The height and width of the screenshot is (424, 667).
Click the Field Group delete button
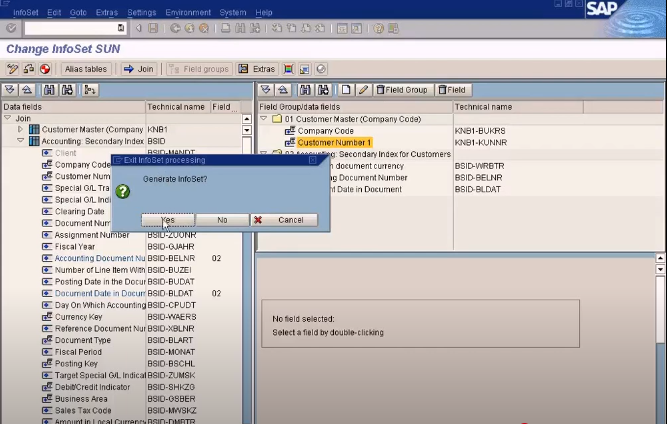tap(402, 90)
